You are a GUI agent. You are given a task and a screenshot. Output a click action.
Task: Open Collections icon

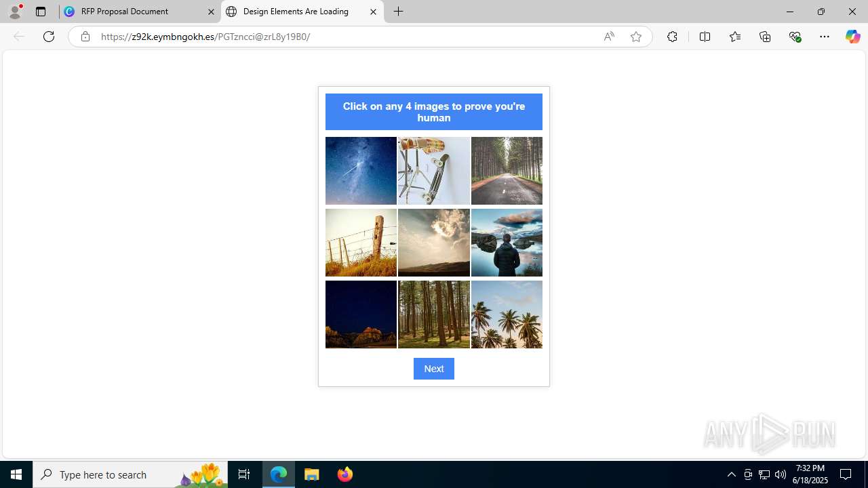(x=765, y=37)
